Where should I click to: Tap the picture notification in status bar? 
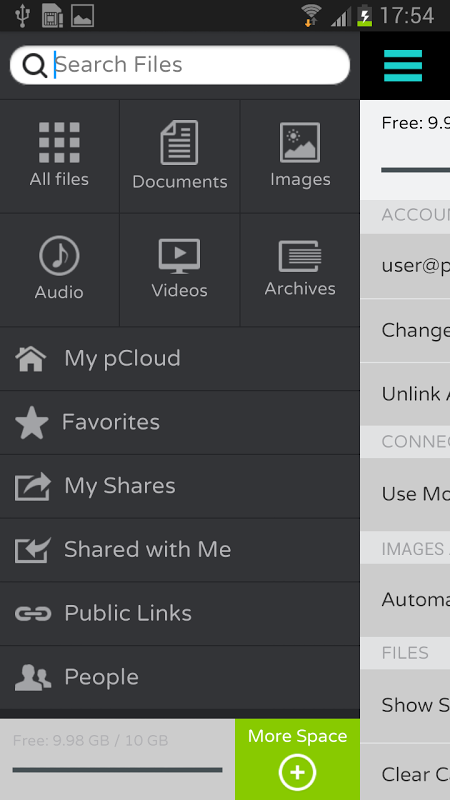pyautogui.click(x=82, y=15)
